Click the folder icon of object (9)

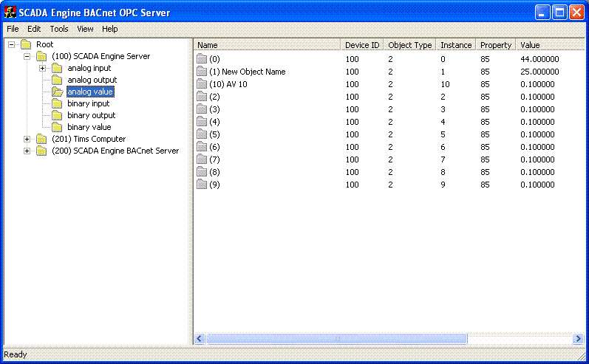pyautogui.click(x=202, y=185)
